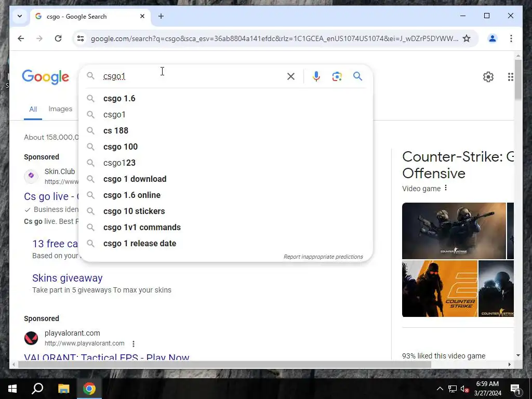Go back with the browser back arrow

[21, 38]
